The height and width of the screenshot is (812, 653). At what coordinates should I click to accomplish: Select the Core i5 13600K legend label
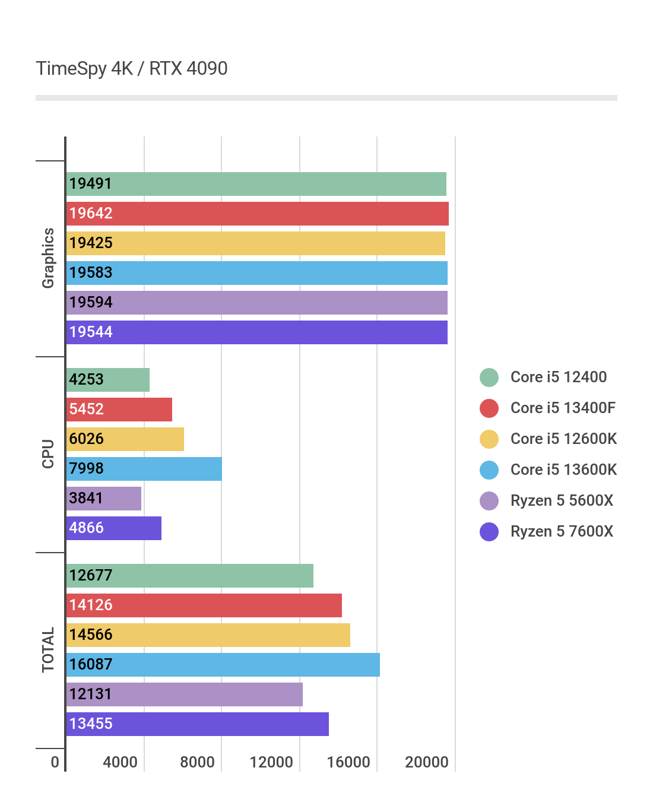[x=563, y=470]
